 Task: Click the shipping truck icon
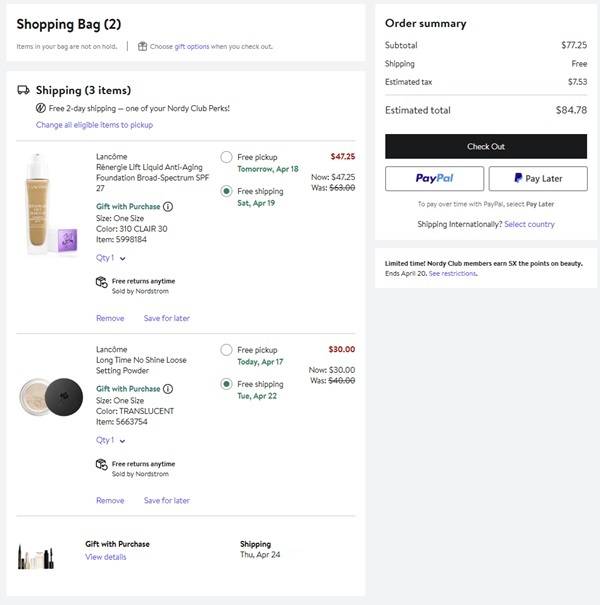23,90
